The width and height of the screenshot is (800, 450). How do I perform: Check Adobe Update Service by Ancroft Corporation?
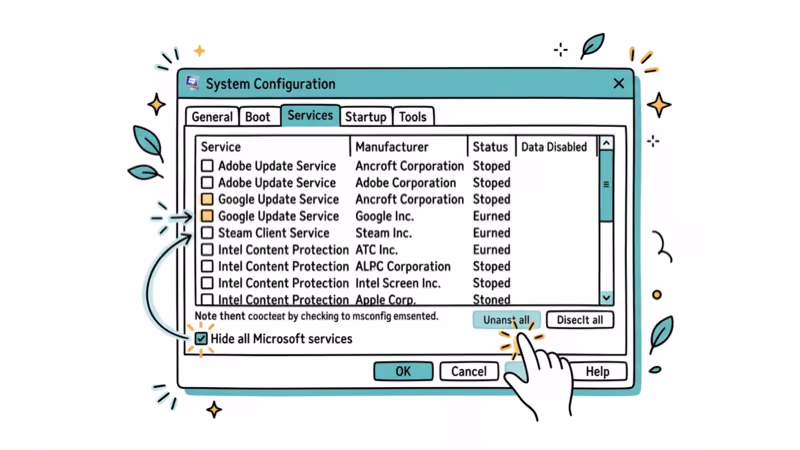[x=207, y=166]
